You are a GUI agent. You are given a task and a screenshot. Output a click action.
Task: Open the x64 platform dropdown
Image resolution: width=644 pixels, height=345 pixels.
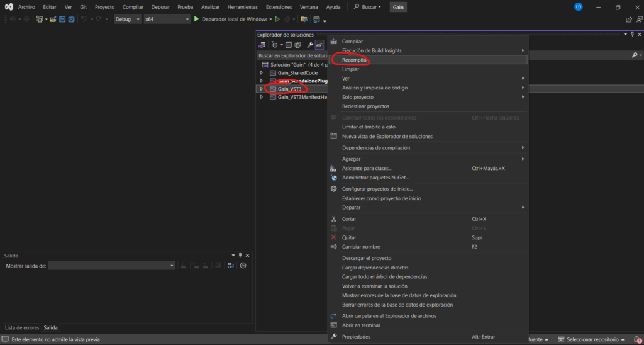pos(167,19)
